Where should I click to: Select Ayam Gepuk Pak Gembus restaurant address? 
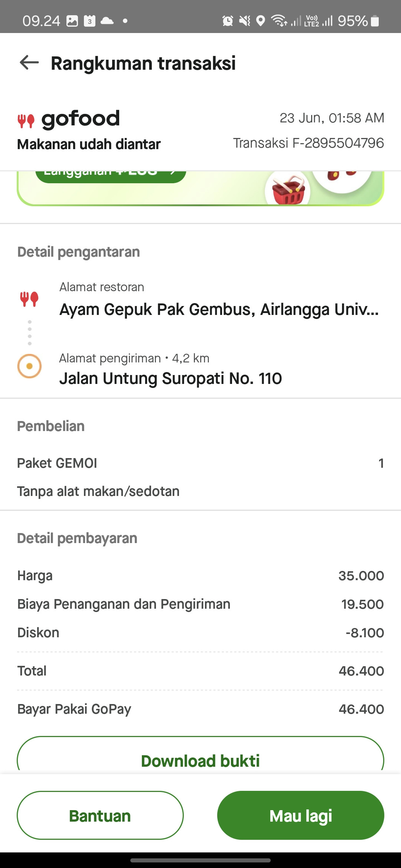click(219, 309)
